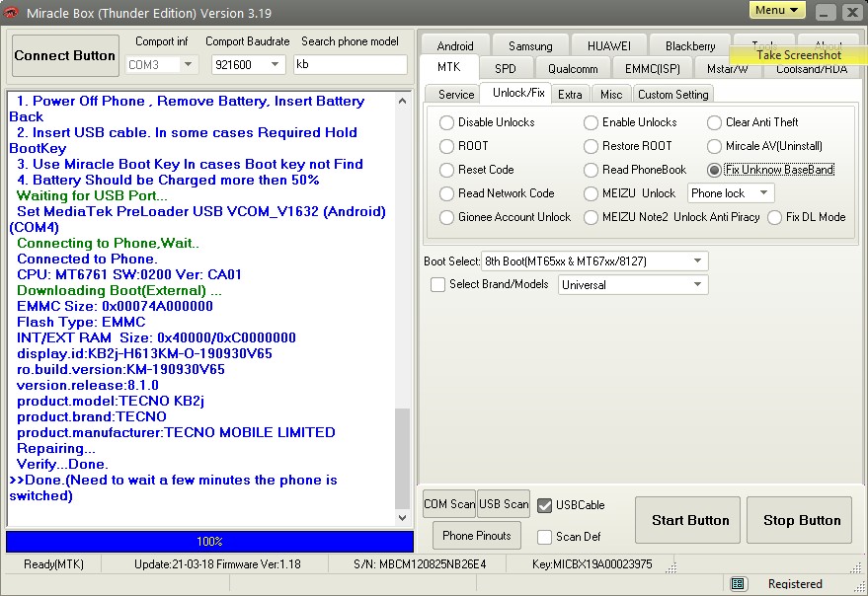Select the Disable Unlocks radio option
This screenshot has width=868, height=596.
[446, 122]
